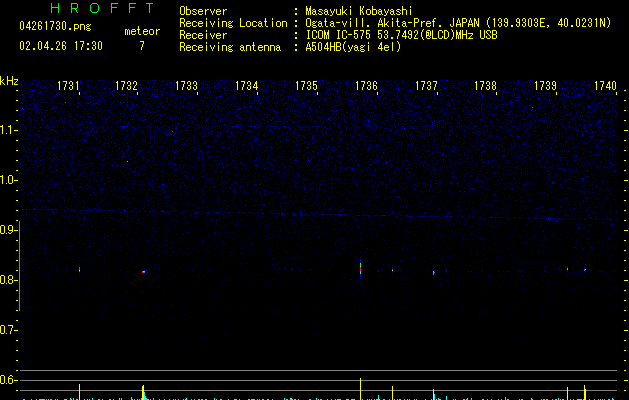The height and width of the screenshot is (400, 629).
Task: Click the Receiving antenna label
Action: [230, 47]
